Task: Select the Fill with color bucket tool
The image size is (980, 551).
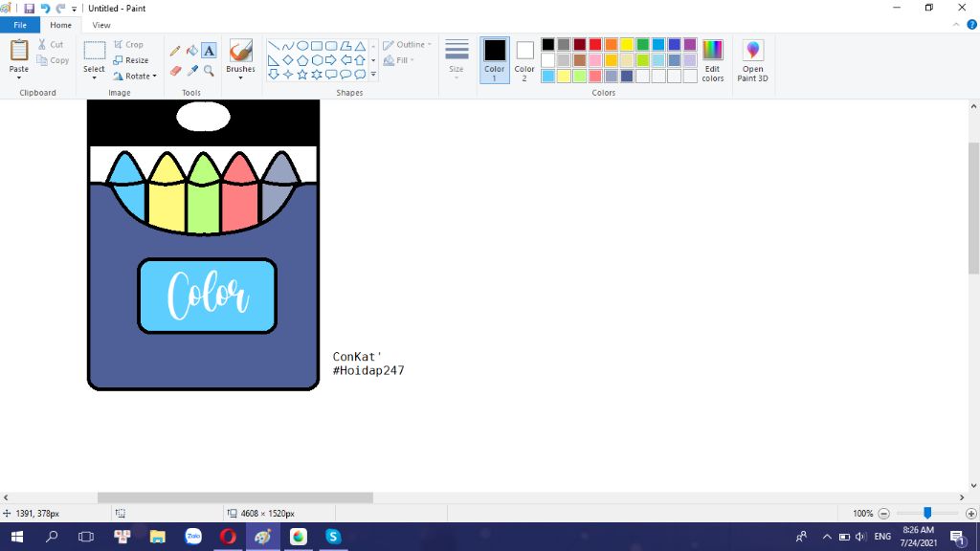Action: [x=191, y=51]
